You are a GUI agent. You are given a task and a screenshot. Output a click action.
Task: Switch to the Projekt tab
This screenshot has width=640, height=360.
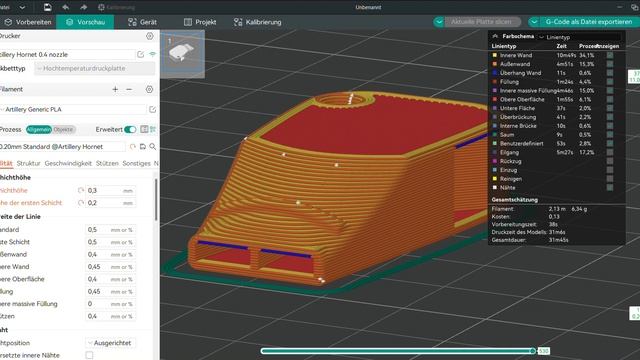(x=200, y=22)
